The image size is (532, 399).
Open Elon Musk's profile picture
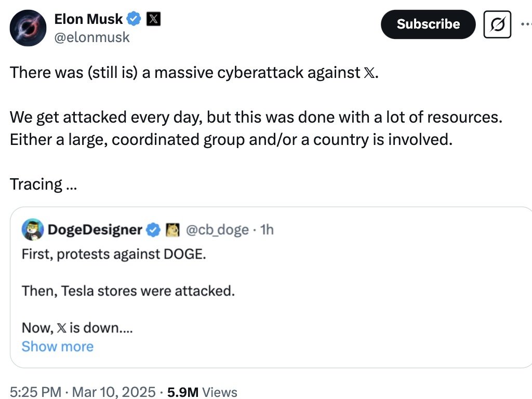[x=29, y=28]
